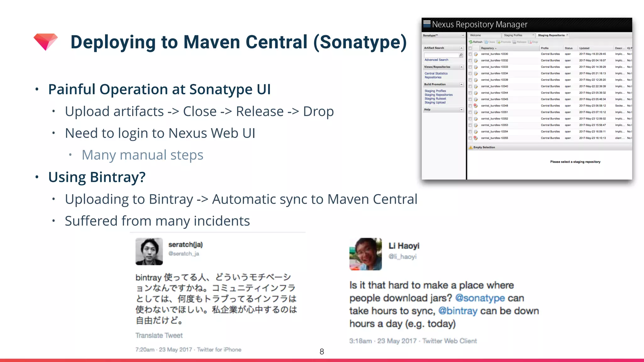Check the box for central_bundles-10355
Viewport: 644px width, 362px height.
tap(470, 138)
